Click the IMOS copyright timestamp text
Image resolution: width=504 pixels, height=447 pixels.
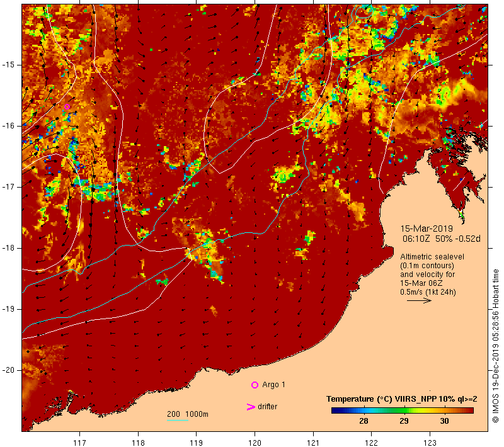(x=496, y=346)
